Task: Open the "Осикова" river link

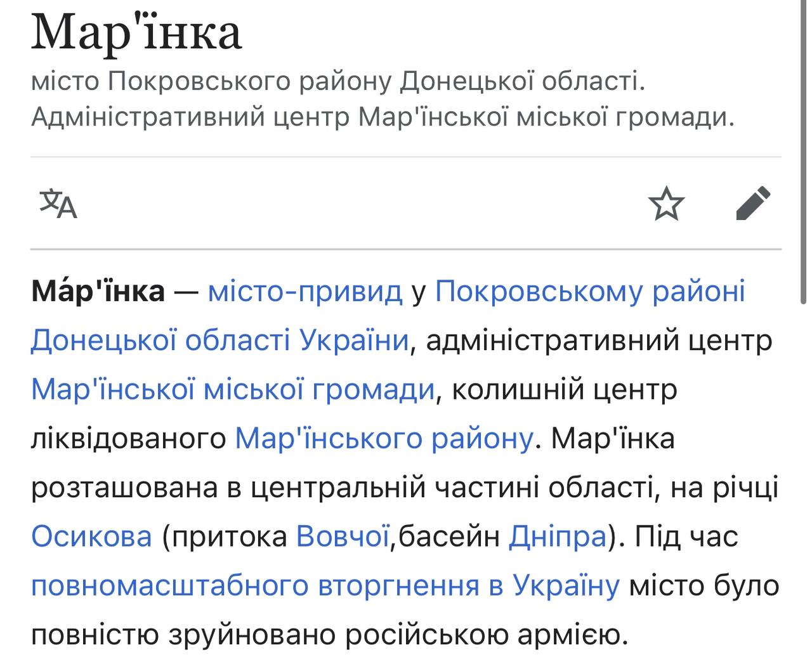Action: coord(92,536)
